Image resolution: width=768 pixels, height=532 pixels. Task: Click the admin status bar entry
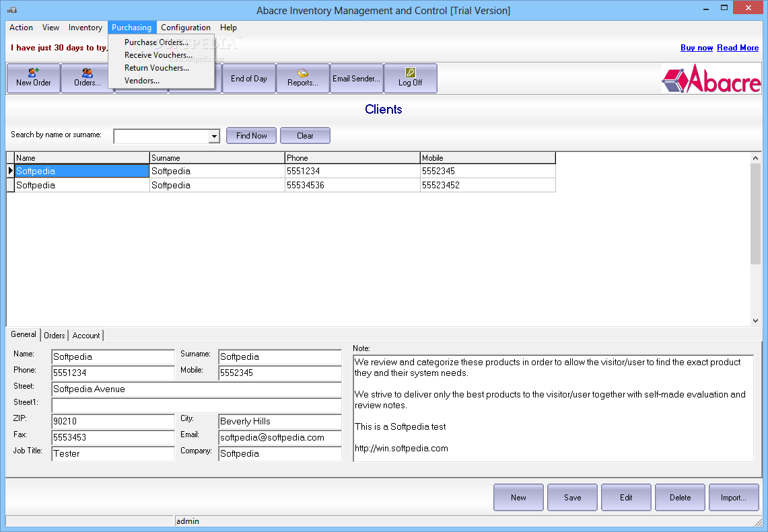188,521
